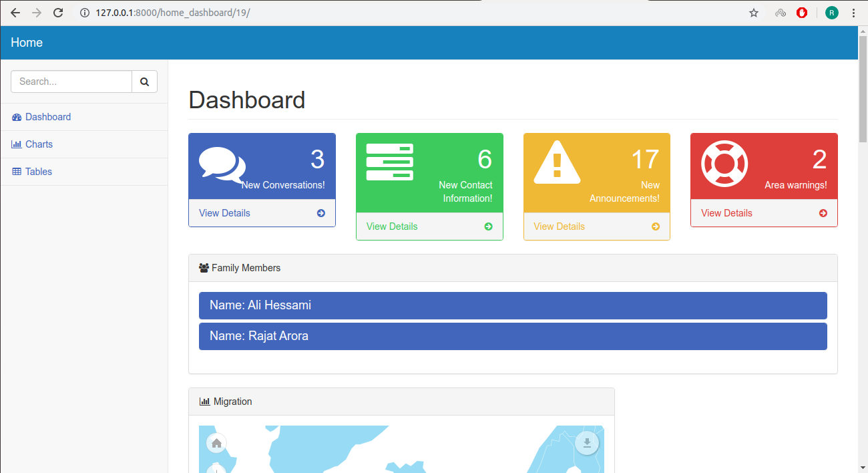Click the map home reset button
Screen dimensions: 868x473
pyautogui.click(x=216, y=443)
